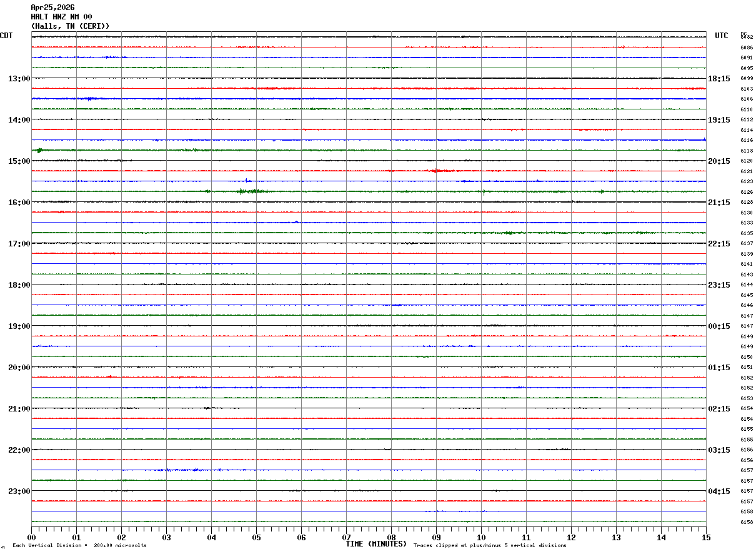Click minute 14 on the time axis
756x554 pixels.
(x=661, y=537)
